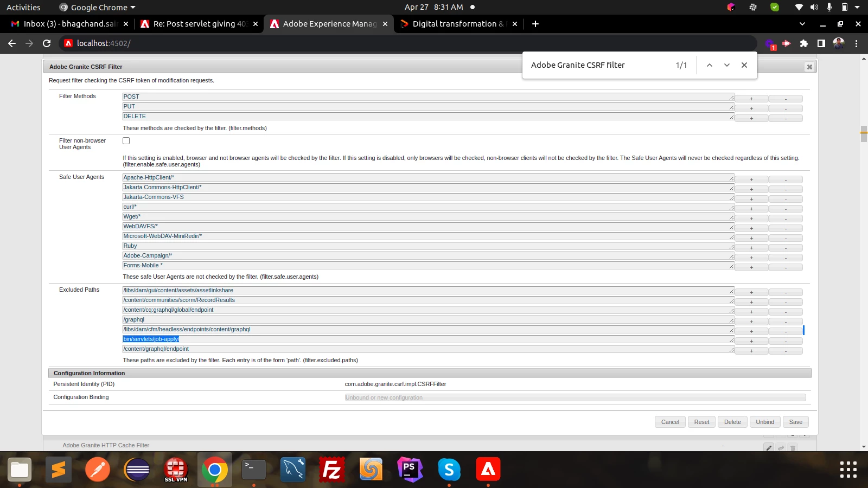Add row after bin/servlets/job-apply path
This screenshot has height=488, width=868.
(751, 341)
